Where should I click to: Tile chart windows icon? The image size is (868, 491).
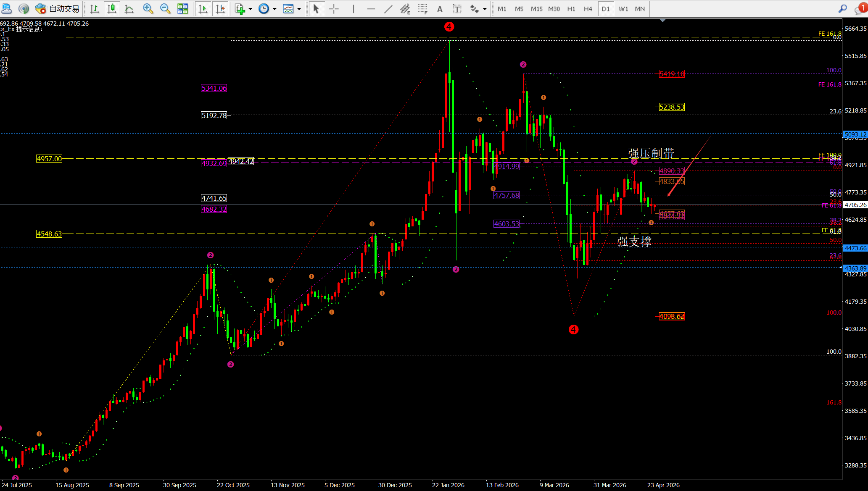pyautogui.click(x=183, y=9)
